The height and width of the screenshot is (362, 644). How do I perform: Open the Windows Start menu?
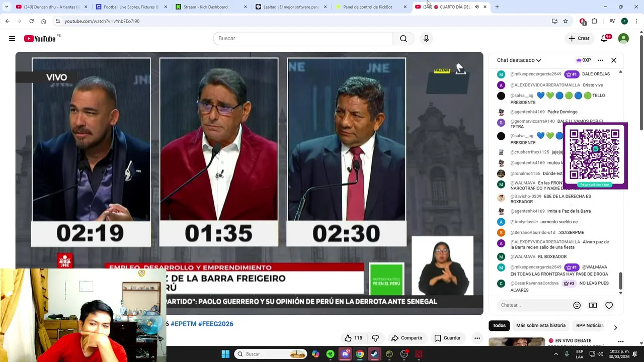click(225, 354)
